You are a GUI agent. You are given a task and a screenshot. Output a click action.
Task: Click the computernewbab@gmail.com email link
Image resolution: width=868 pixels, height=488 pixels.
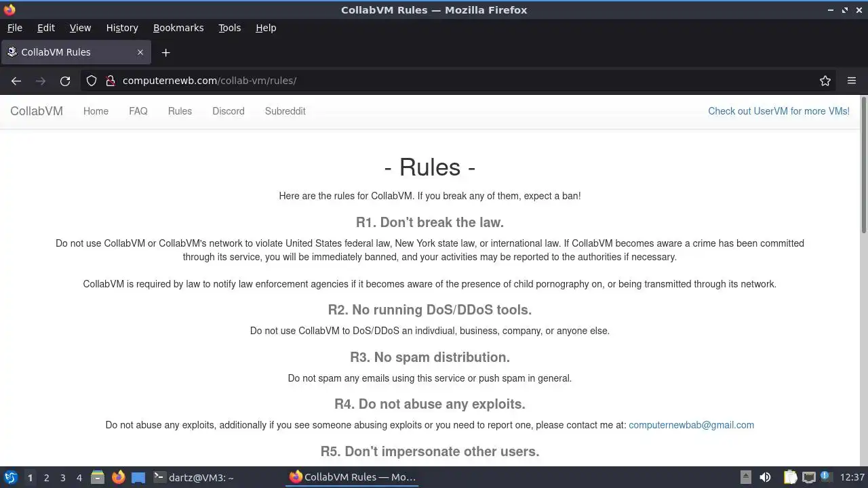[691, 425]
